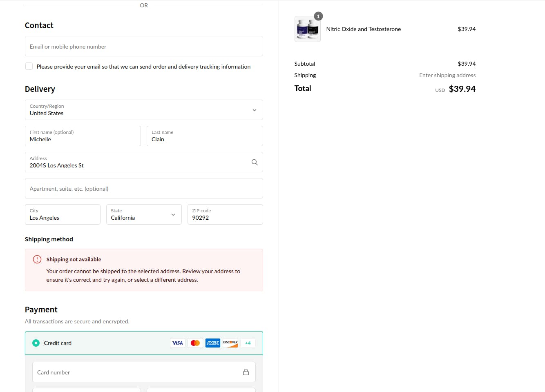Click the American Express logo

pos(213,343)
